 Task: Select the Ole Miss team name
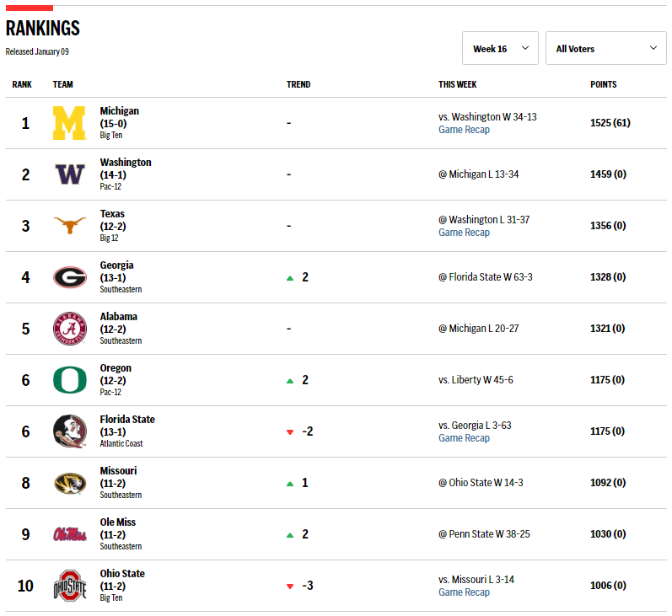[117, 522]
